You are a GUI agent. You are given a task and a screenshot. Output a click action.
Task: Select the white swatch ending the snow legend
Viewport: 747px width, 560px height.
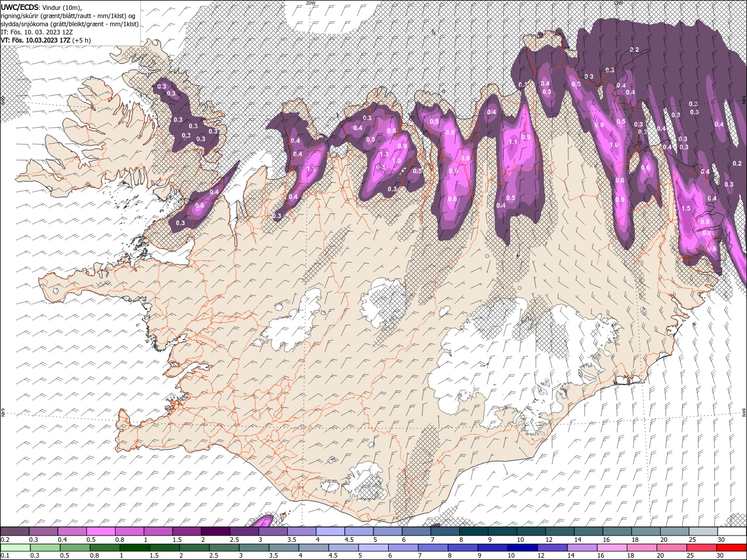(x=731, y=531)
